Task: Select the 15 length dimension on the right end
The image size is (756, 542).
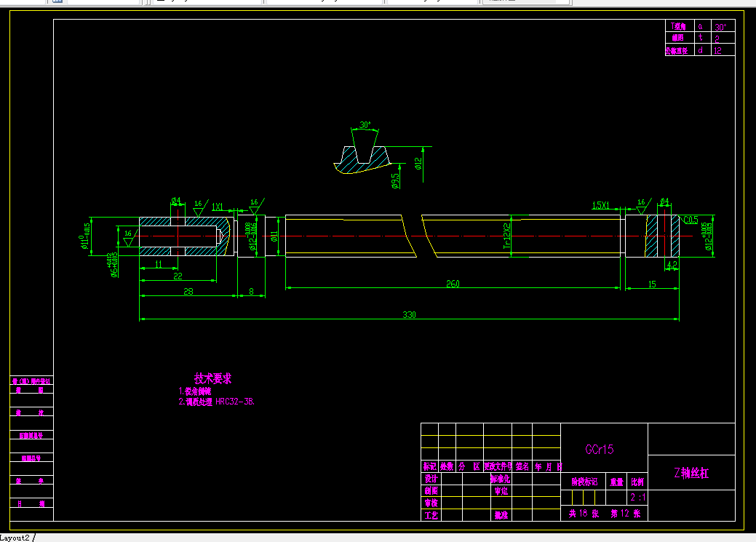Action: (652, 284)
